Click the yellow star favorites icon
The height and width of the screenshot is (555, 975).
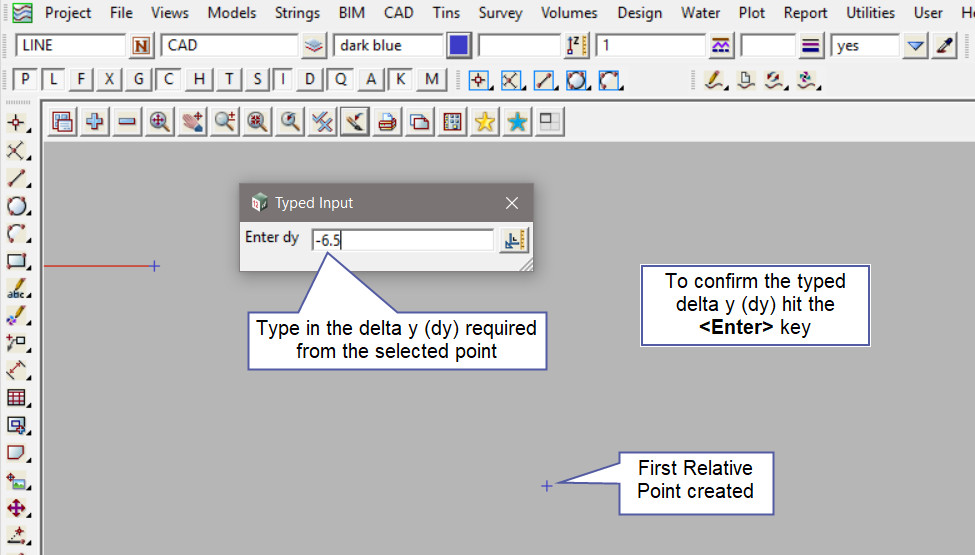point(485,122)
